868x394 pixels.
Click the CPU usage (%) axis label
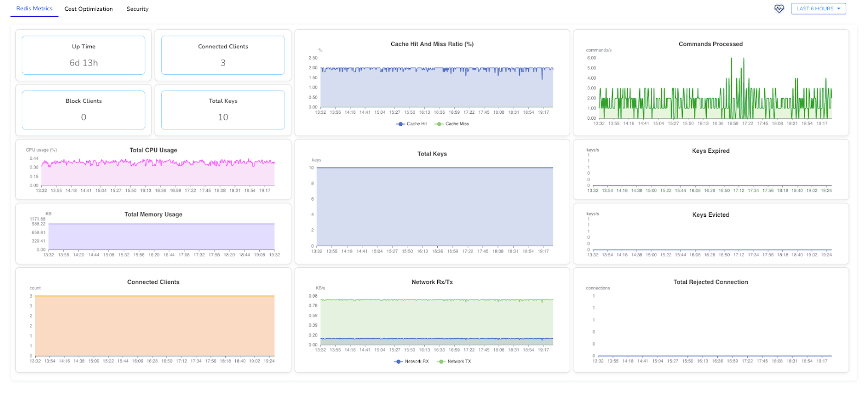pyautogui.click(x=41, y=150)
